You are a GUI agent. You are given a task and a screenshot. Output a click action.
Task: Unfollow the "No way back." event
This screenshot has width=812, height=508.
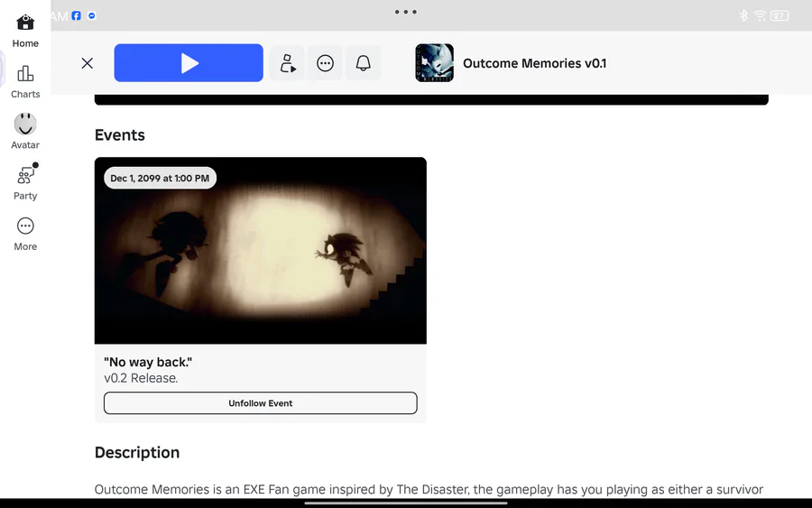click(261, 402)
